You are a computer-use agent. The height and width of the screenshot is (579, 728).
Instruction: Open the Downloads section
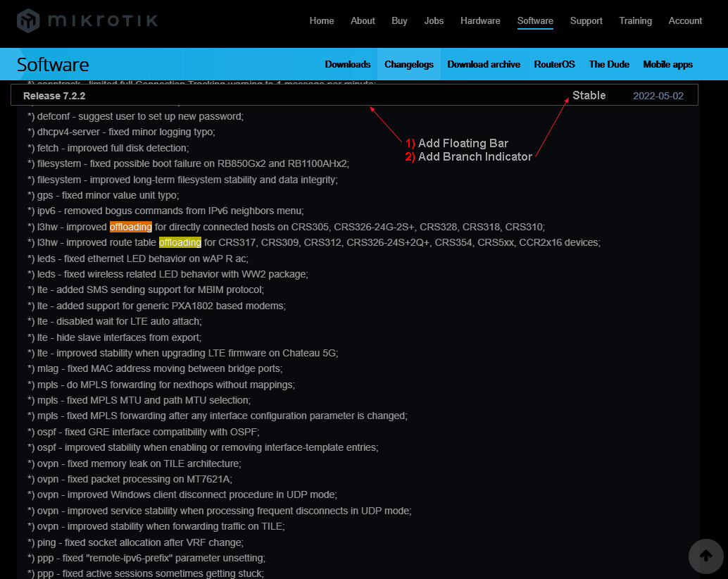[x=348, y=64]
